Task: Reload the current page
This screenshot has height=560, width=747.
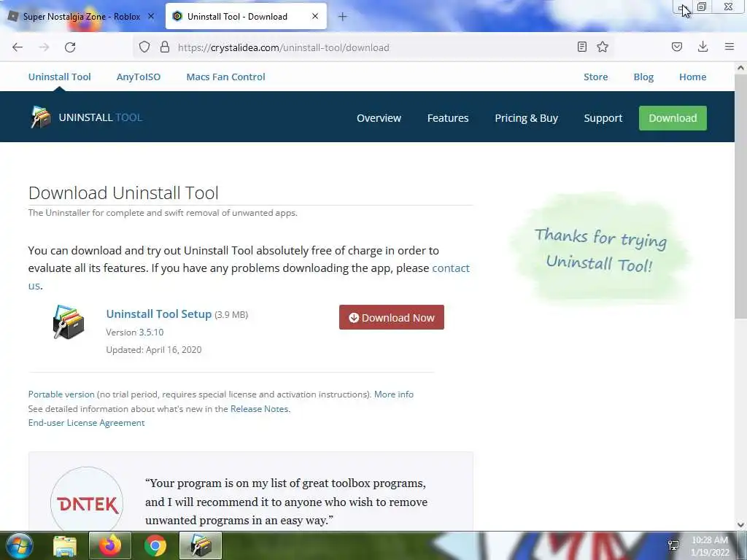Action: point(70,47)
